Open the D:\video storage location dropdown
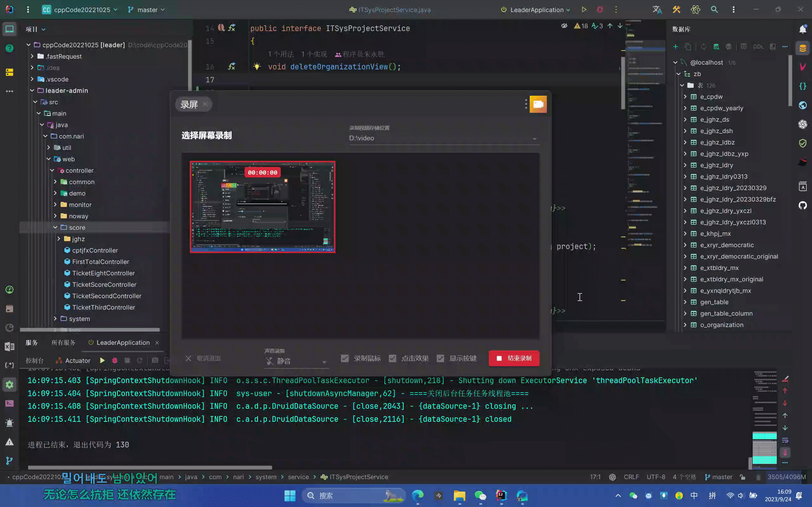812x507 pixels. pos(443,138)
